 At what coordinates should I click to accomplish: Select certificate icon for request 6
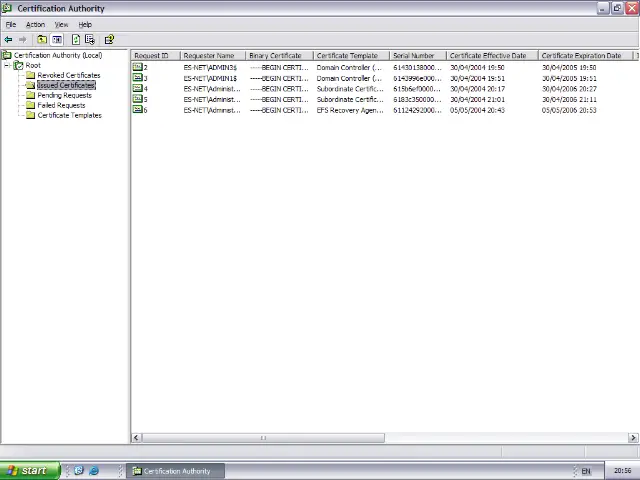pyautogui.click(x=138, y=109)
